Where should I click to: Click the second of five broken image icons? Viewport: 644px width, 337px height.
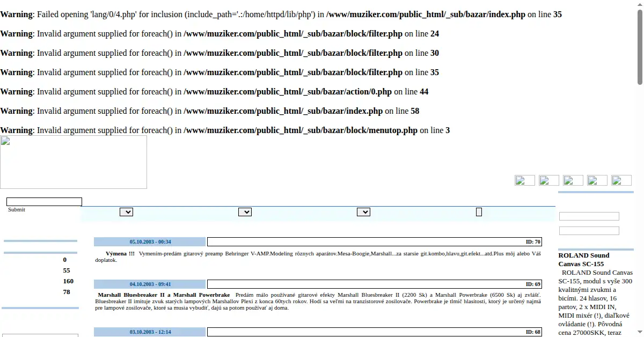point(549,180)
